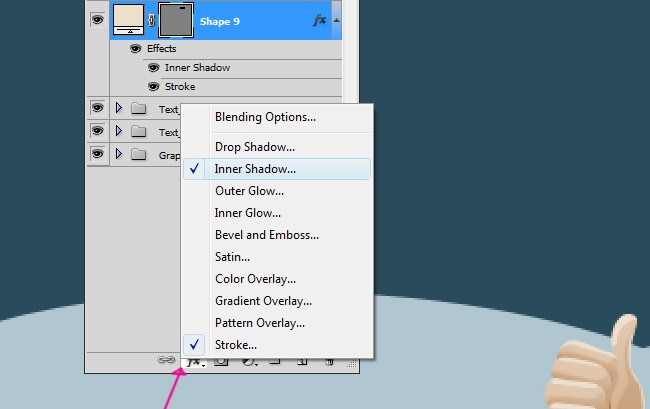
Task: Hide the first Text group layer
Action: [x=97, y=108]
